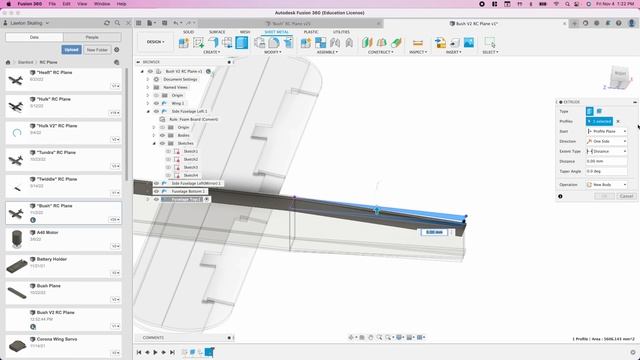This screenshot has height=360, width=640.
Task: Open the Extent Type Distance dropdown
Action: [607, 151]
